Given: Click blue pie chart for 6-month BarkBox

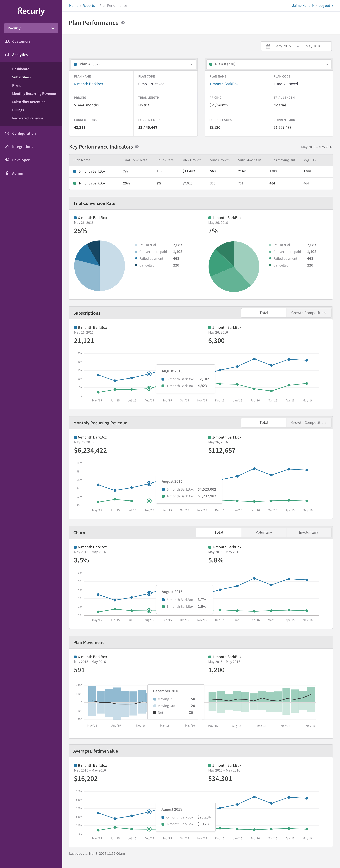Looking at the screenshot, I should point(99,266).
